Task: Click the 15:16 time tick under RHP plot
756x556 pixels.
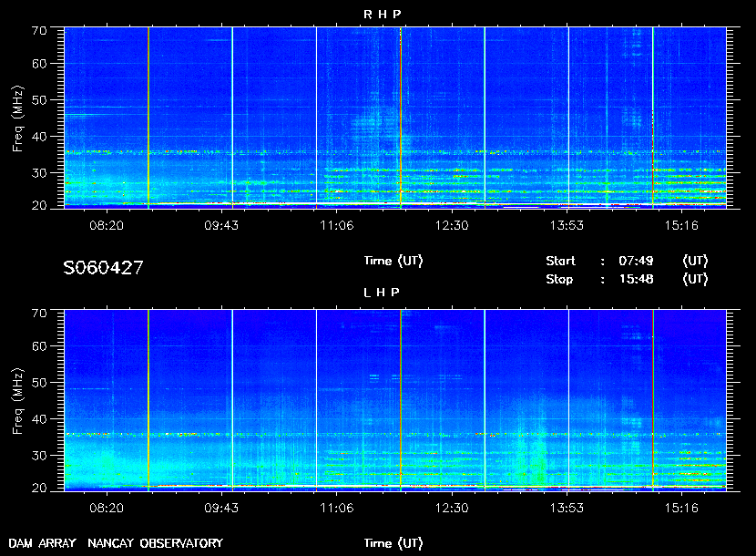Action: 681,225
